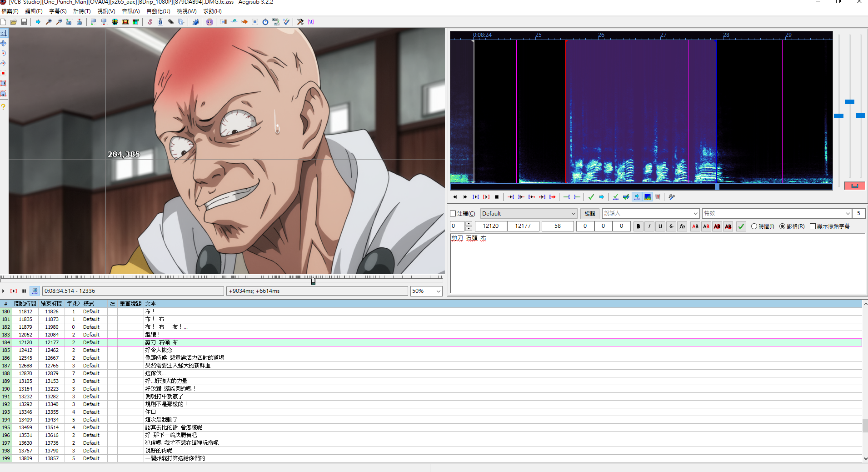Screen dimensions: 868x472
Task: Open the 視訊 Video menu
Action: pyautogui.click(x=106, y=11)
